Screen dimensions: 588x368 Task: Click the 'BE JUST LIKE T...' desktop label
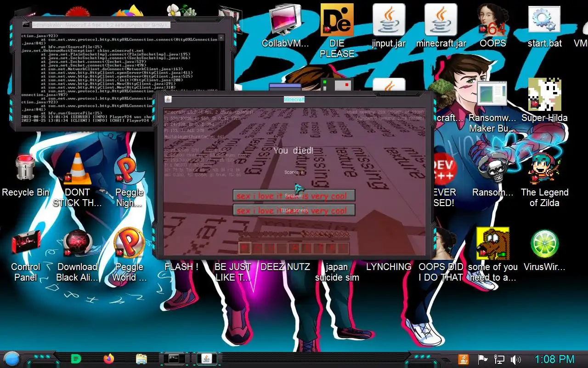click(233, 272)
